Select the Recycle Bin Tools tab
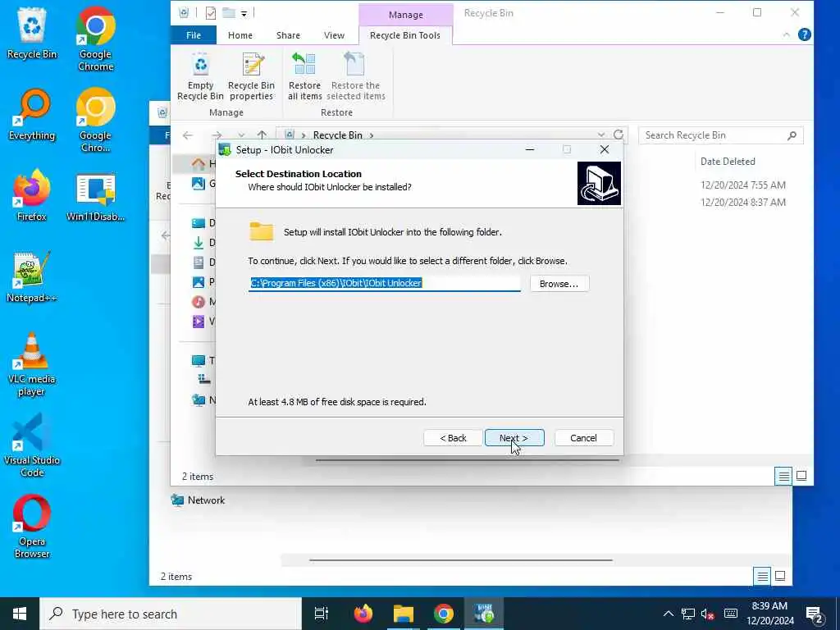 (405, 35)
